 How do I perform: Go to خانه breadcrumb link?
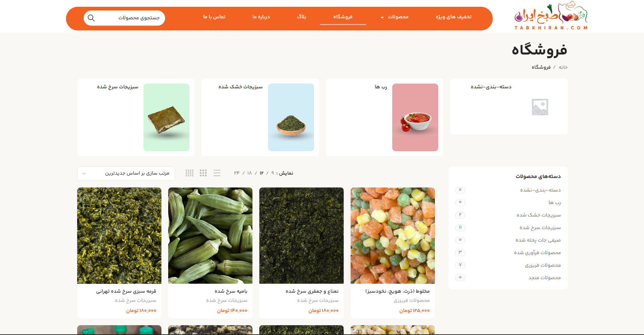(x=563, y=67)
